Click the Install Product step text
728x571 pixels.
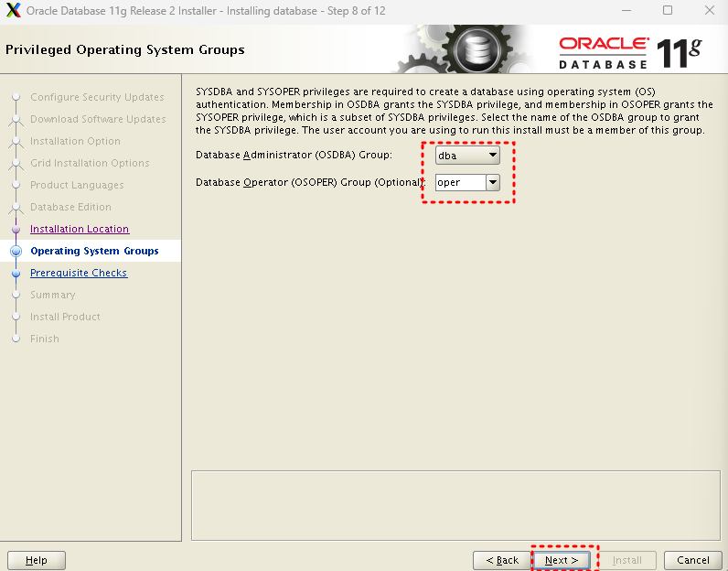(65, 317)
